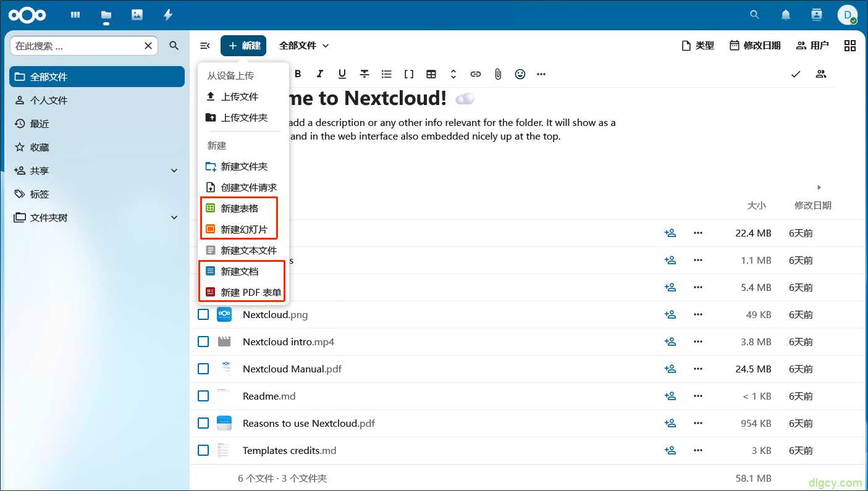Select 个人文件 in the sidebar
The image size is (868, 491).
[x=97, y=100]
